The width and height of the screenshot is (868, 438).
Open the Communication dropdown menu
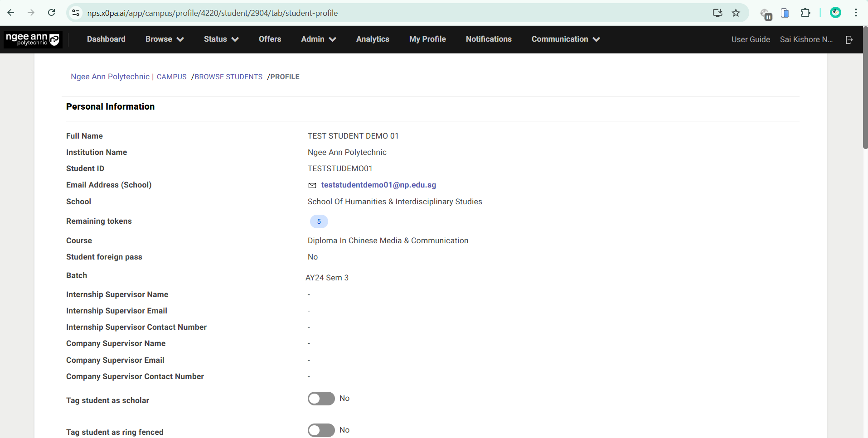(x=565, y=39)
